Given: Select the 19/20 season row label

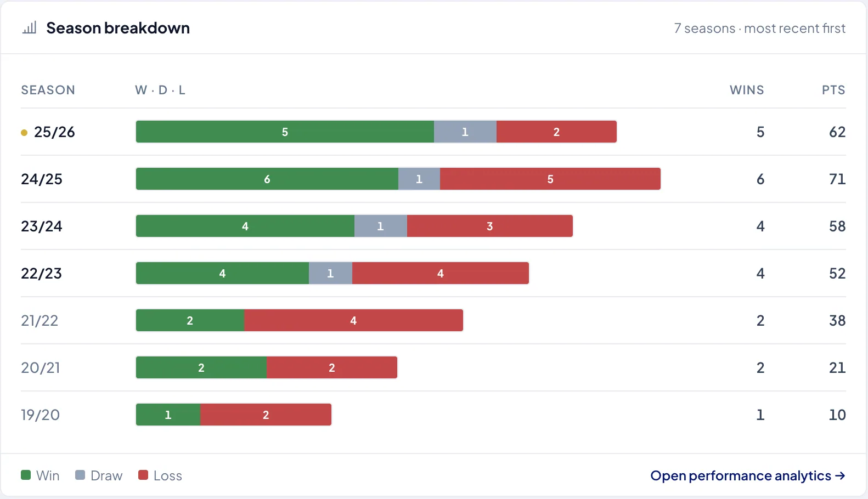Looking at the screenshot, I should (40, 415).
